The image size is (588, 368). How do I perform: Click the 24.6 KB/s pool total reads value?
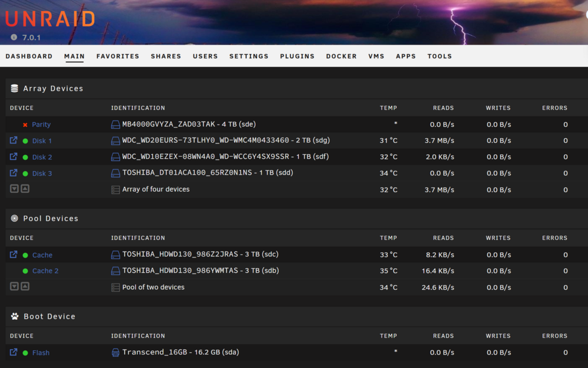click(437, 287)
